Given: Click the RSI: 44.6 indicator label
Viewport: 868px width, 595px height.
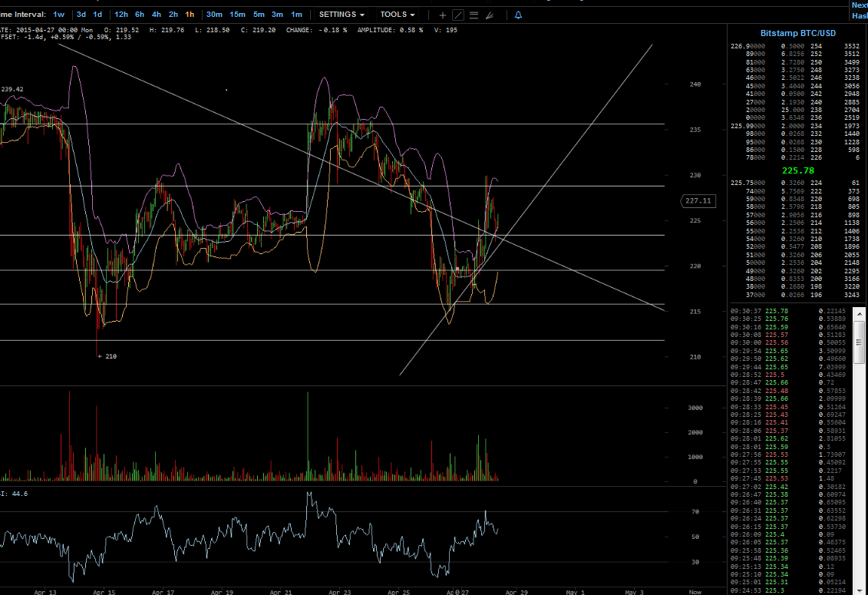Looking at the screenshot, I should [x=14, y=494].
